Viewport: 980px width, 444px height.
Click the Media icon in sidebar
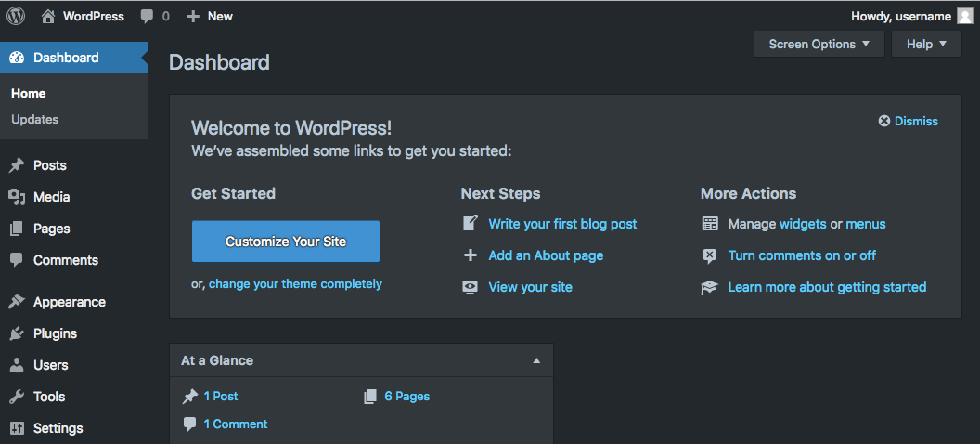tap(17, 197)
